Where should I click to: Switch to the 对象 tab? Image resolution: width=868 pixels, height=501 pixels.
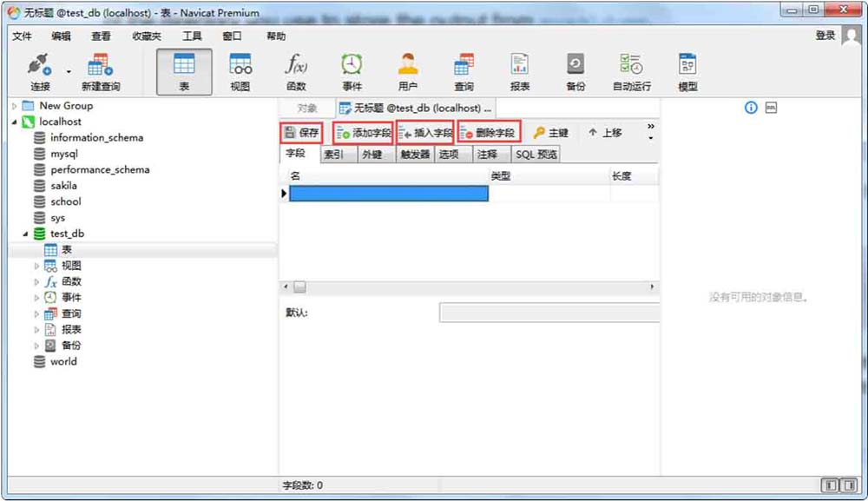coord(306,108)
